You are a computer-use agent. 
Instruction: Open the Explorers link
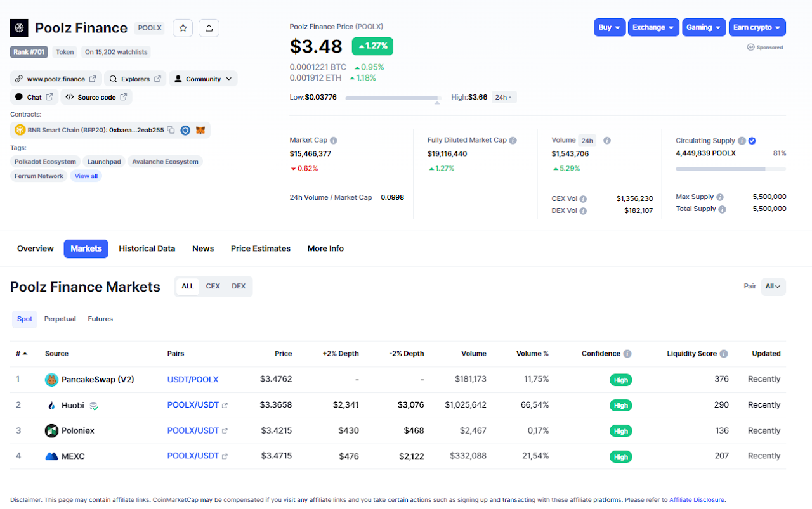point(135,79)
